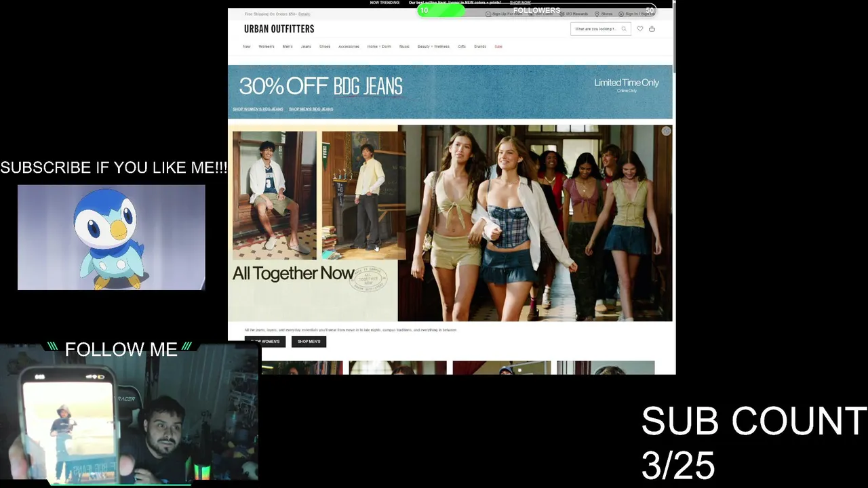Open the Shoes menu
Screen dimensions: 868x488
325,47
